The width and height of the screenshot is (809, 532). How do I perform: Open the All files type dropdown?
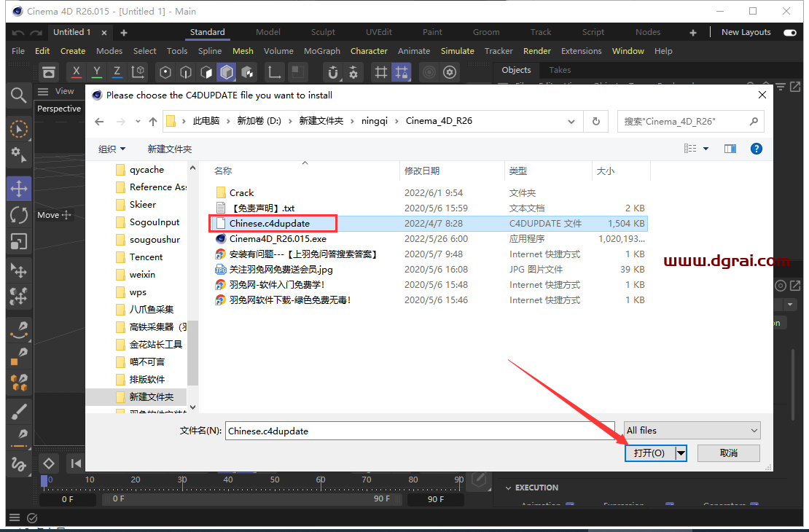pos(692,431)
